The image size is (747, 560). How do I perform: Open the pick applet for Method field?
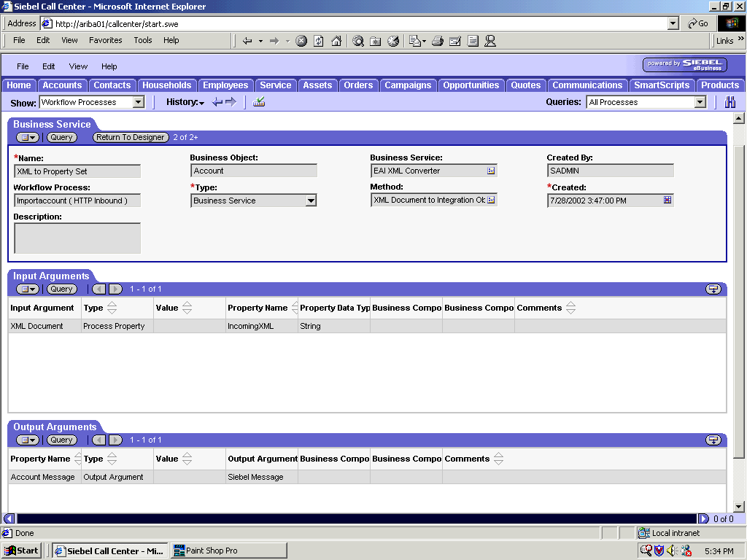click(492, 200)
